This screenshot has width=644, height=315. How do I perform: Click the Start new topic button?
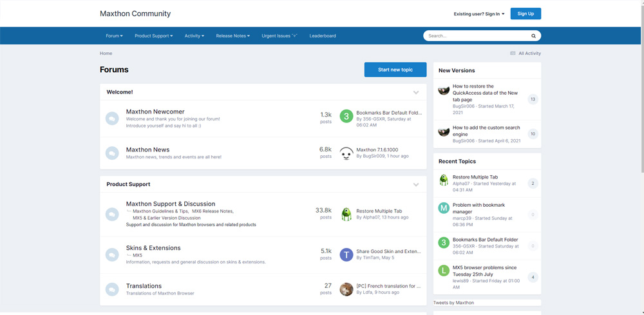click(x=395, y=70)
